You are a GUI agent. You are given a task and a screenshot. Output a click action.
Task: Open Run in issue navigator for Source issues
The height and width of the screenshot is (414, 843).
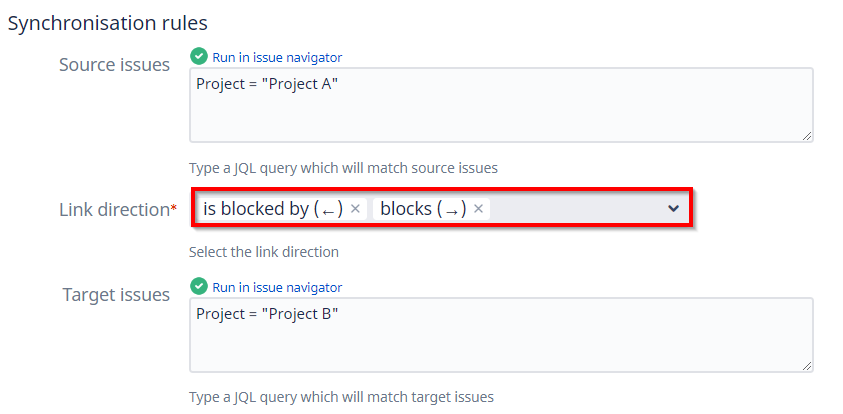(277, 58)
